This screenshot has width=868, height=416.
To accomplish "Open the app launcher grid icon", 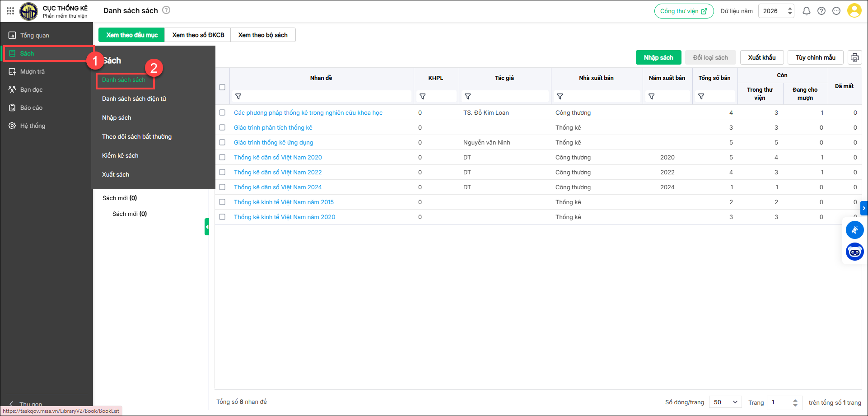I will click(10, 11).
